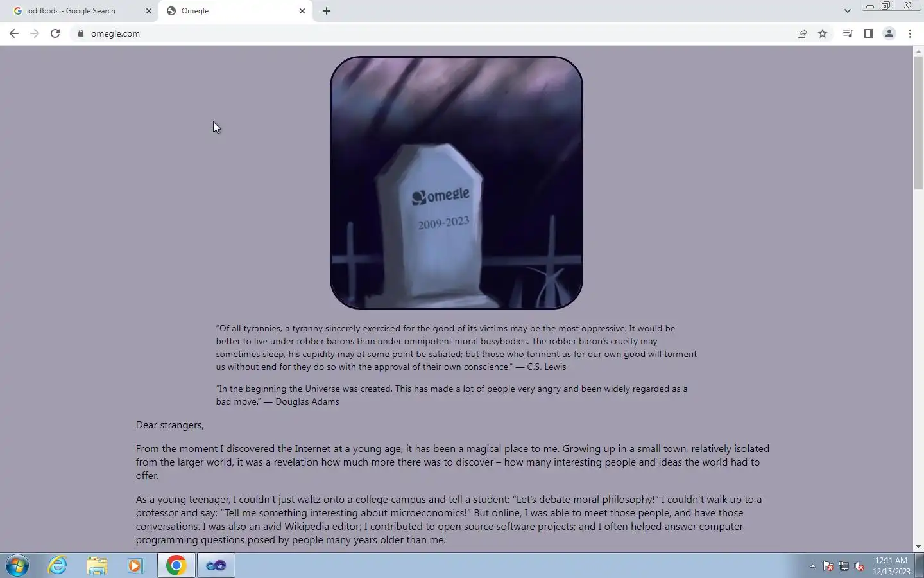
Task: Click the page scrollbar up arrow
Action: click(x=918, y=51)
